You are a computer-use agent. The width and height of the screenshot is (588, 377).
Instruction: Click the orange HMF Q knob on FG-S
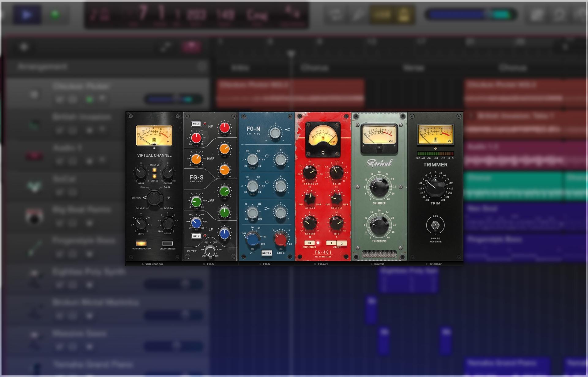point(224,169)
